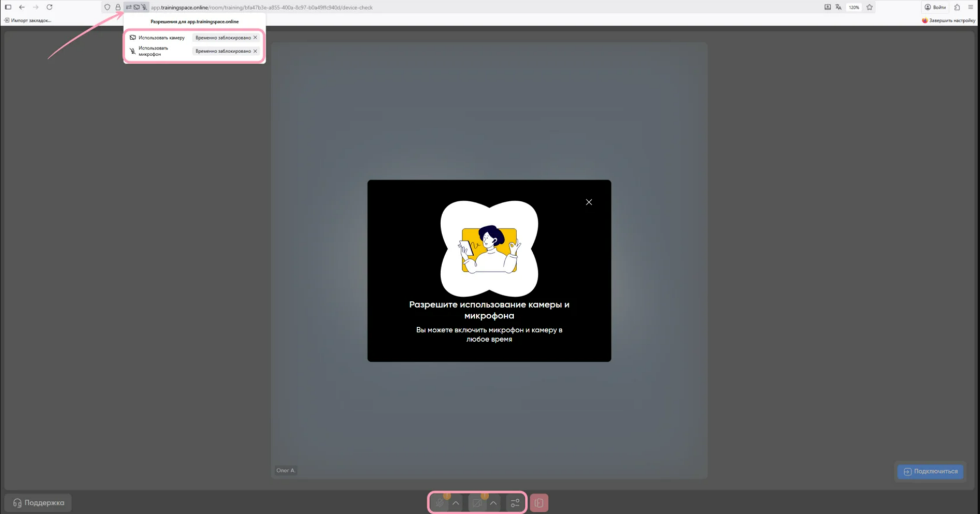Click the blocked microphone icon in address bar
Image resolution: width=980 pixels, height=514 pixels.
[144, 7]
